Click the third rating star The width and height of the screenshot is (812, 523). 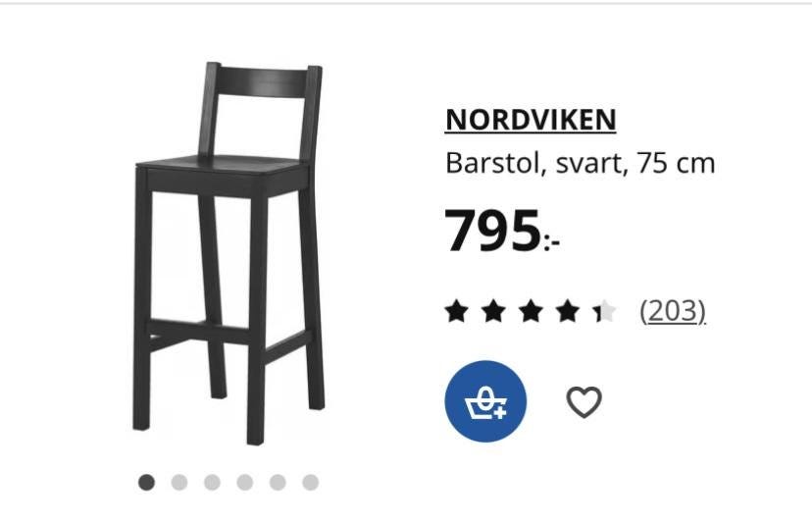pyautogui.click(x=531, y=311)
